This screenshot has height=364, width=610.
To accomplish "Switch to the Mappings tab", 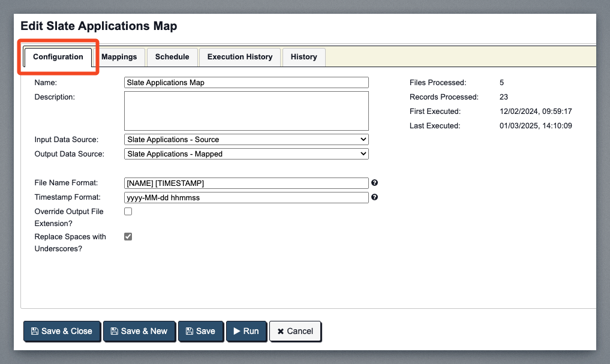I will (x=119, y=57).
